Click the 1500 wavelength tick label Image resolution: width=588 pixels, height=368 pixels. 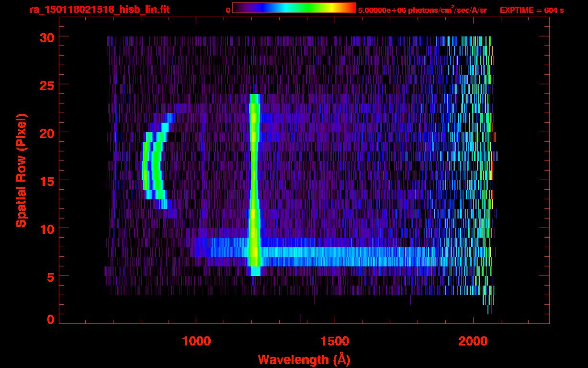(335, 341)
